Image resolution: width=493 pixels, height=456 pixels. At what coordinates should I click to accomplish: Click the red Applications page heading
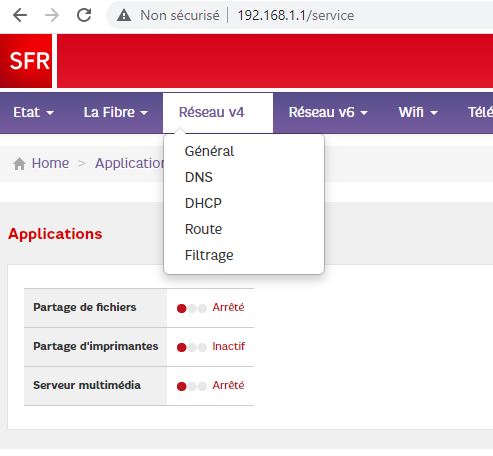(55, 234)
